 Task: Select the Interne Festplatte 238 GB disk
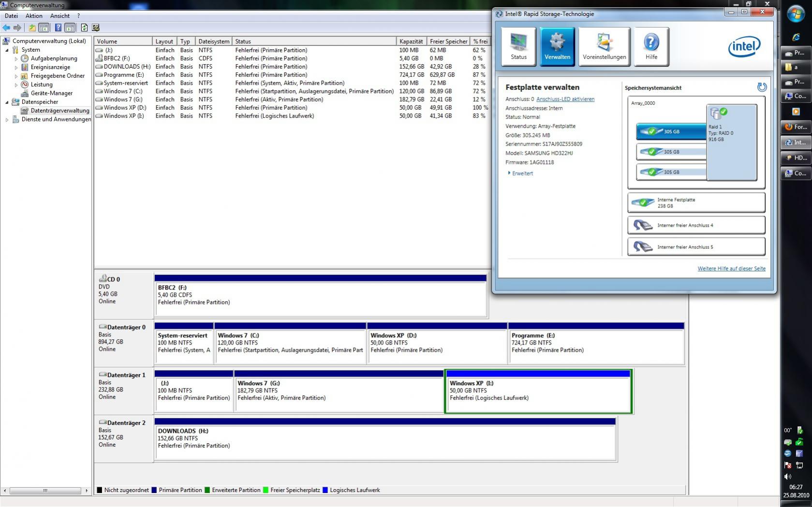pyautogui.click(x=696, y=203)
